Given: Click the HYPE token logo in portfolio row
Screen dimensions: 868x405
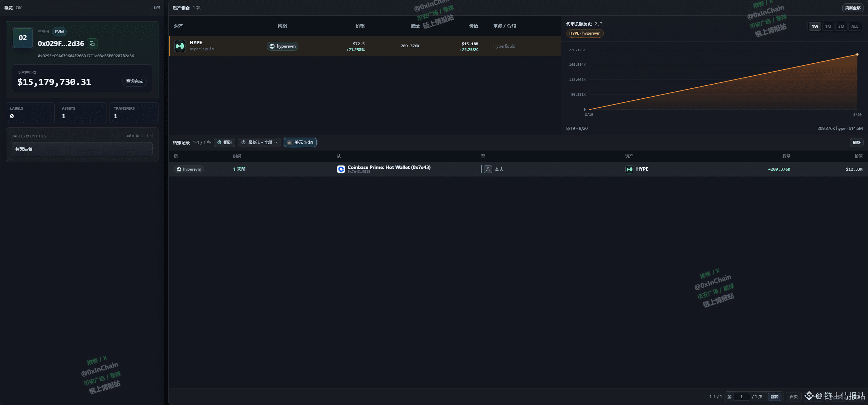Looking at the screenshot, I should pos(180,46).
